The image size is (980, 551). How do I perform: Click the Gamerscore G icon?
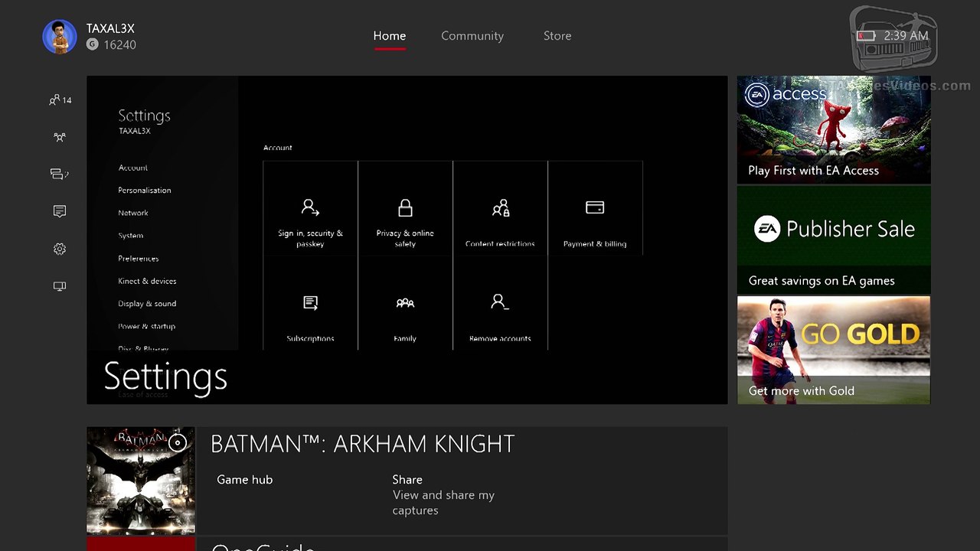[x=93, y=44]
